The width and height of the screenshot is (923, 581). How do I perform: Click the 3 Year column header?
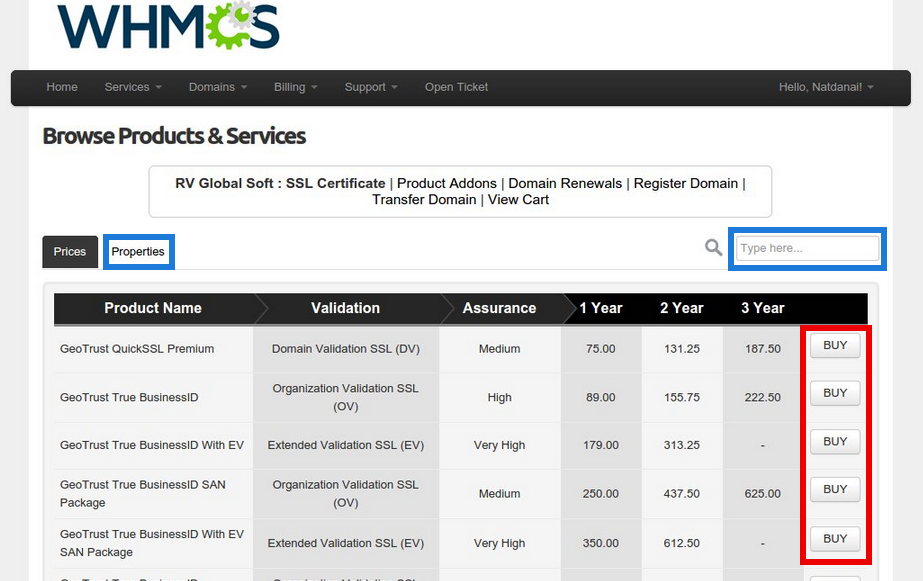(762, 308)
